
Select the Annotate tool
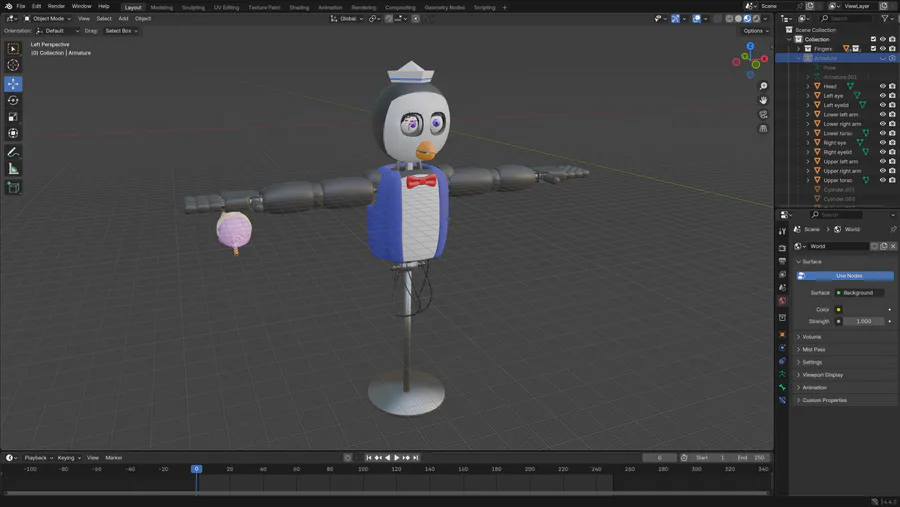tap(13, 152)
